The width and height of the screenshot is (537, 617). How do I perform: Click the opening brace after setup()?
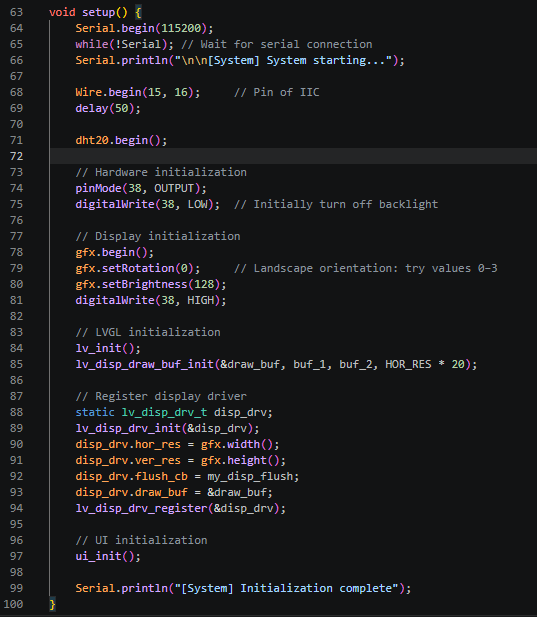point(138,13)
